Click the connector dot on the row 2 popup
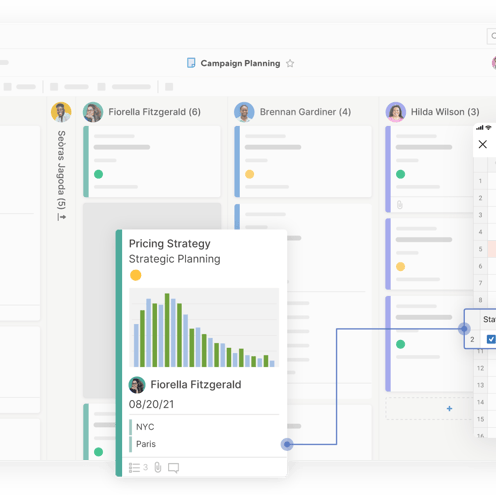Viewport: 496px width, 496px height. point(464,329)
